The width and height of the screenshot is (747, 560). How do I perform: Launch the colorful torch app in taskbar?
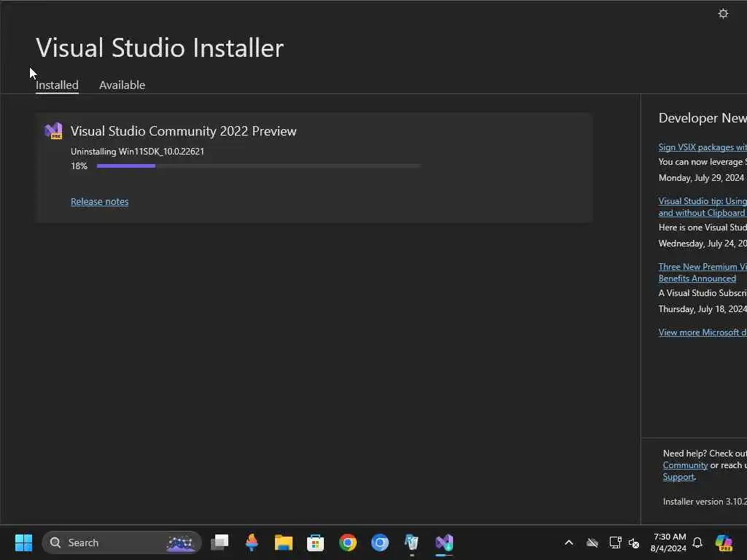pyautogui.click(x=252, y=542)
